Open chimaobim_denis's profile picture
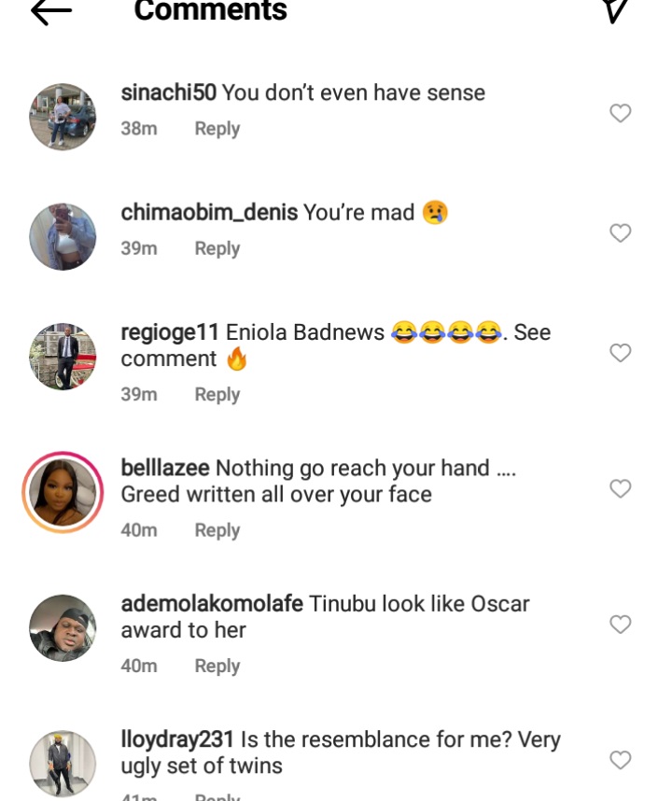This screenshot has height=801, width=672. pos(63,236)
